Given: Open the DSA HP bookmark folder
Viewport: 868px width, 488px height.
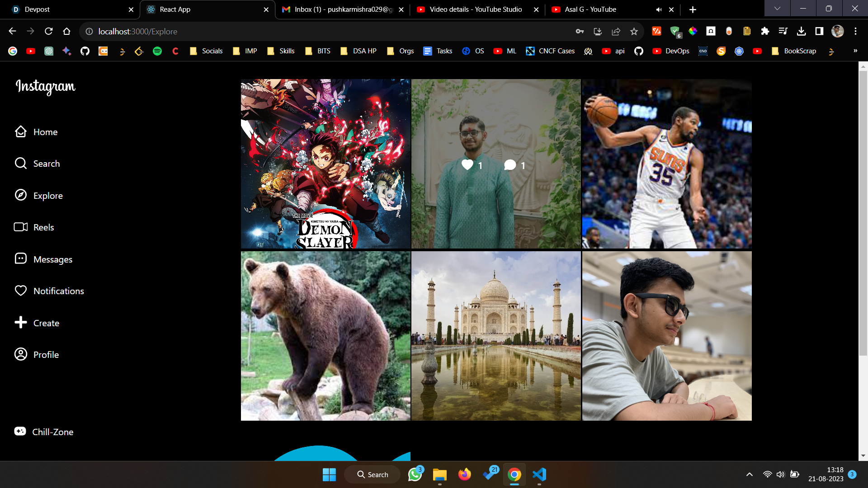Looking at the screenshot, I should [359, 51].
